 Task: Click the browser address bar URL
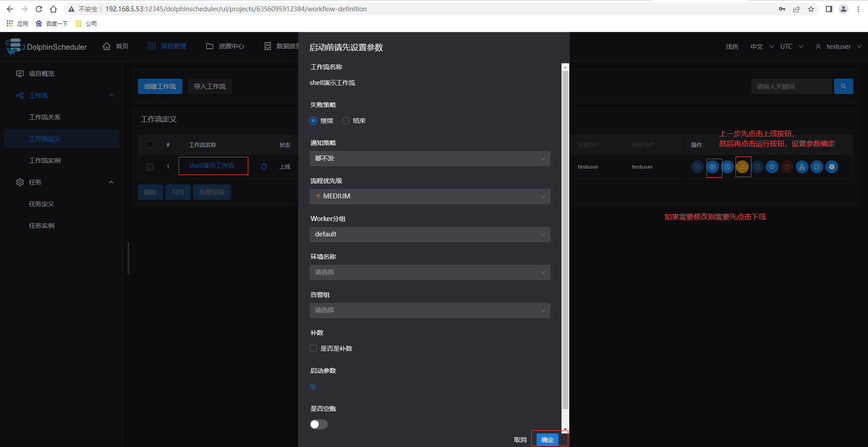coord(236,9)
